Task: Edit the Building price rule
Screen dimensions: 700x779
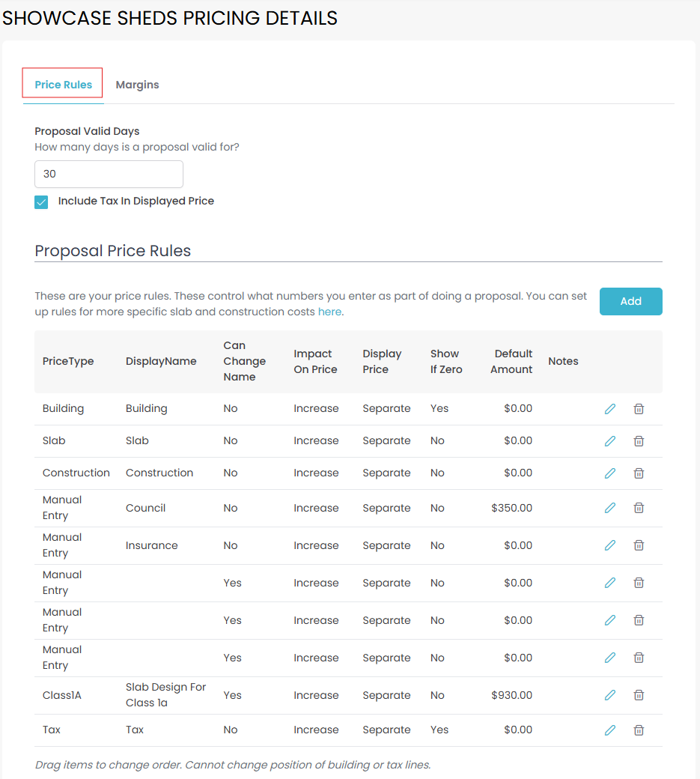Action: pyautogui.click(x=610, y=409)
